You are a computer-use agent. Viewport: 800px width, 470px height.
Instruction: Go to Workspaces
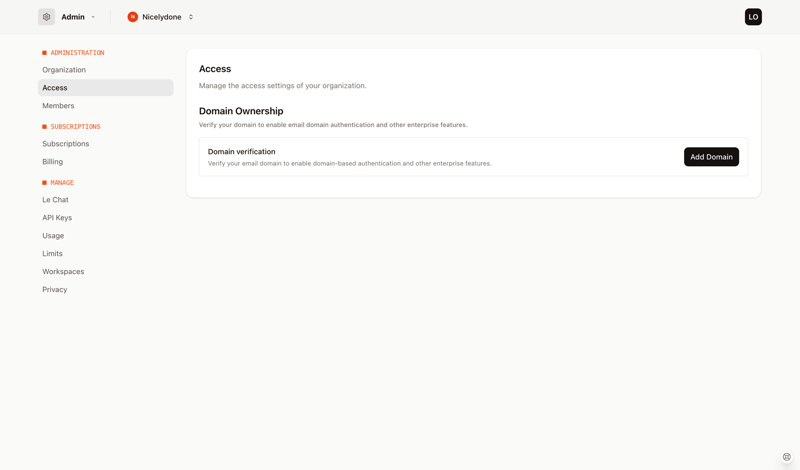63,272
